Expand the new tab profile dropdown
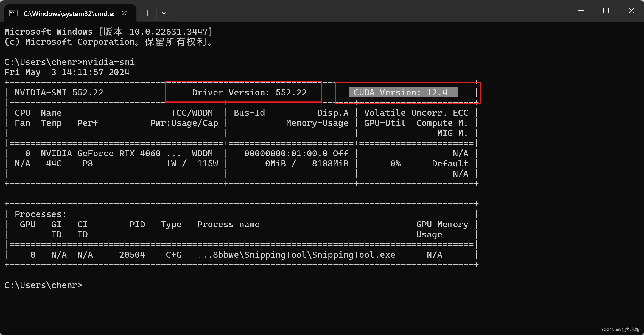 tap(164, 13)
